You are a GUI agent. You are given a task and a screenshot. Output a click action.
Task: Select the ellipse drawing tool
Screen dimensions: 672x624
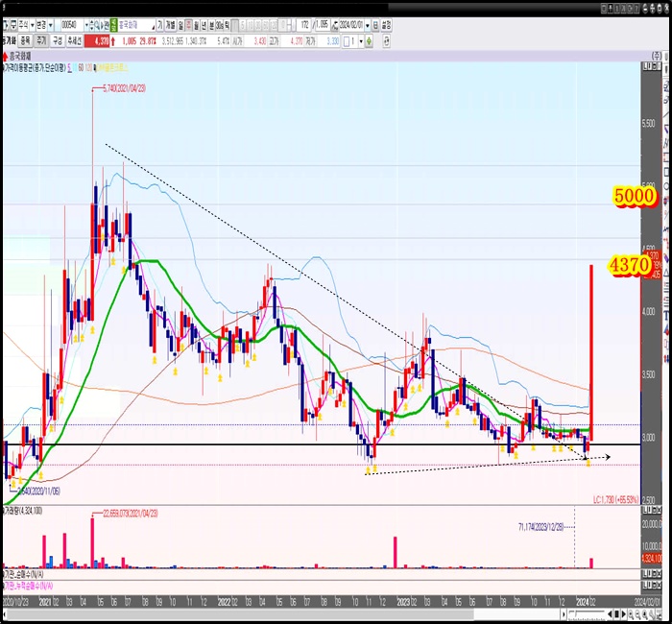[666, 186]
